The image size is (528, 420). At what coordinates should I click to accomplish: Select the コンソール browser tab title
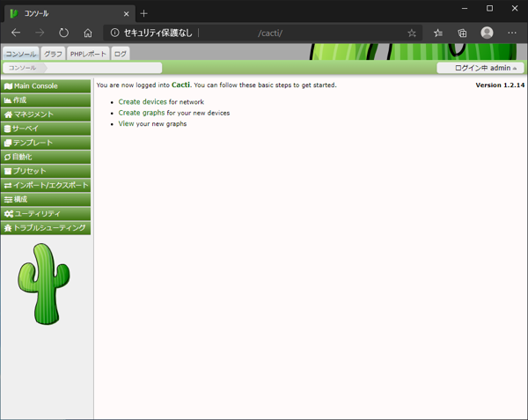coord(36,13)
